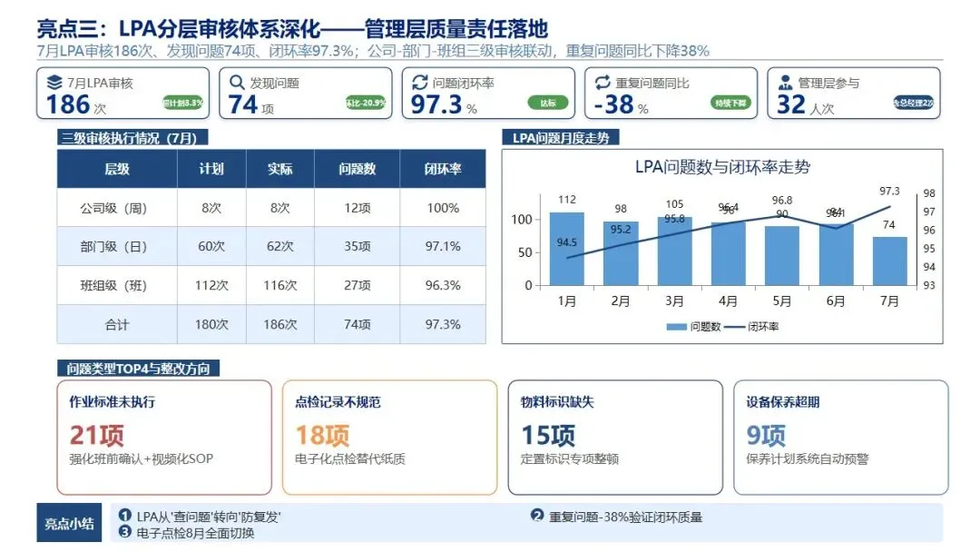Click the 2月 bar in the chart
The image size is (980, 552).
[x=621, y=253]
